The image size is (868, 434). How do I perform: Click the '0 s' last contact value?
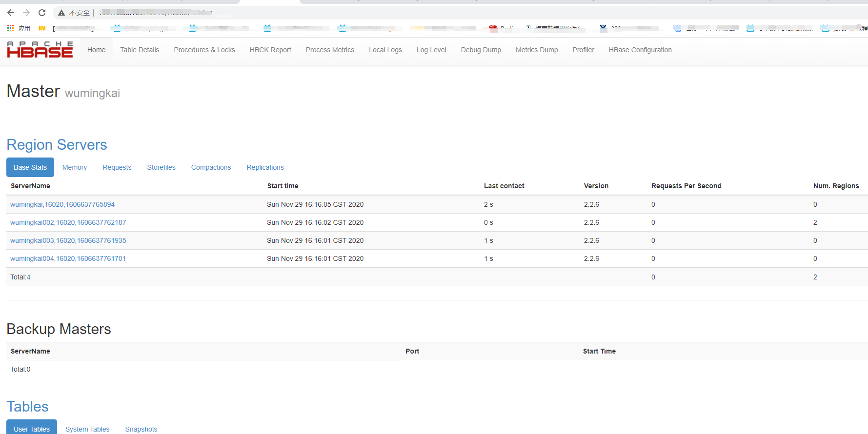tap(488, 222)
